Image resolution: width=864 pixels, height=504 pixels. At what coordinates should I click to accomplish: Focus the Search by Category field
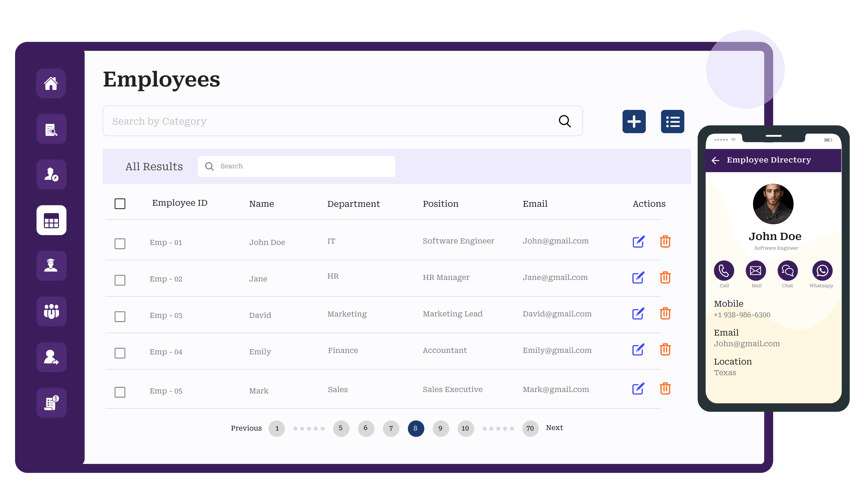click(343, 121)
